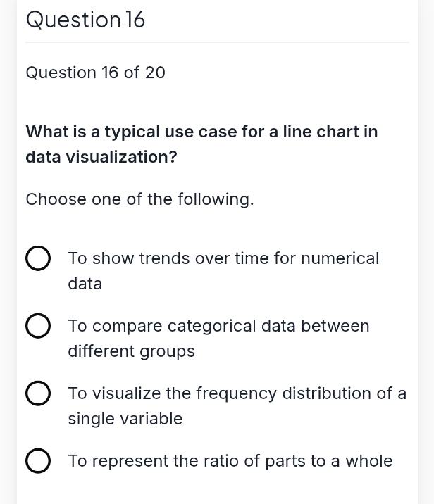Select the ratio of parts to whole radio
The width and height of the screenshot is (434, 504).
(38, 461)
